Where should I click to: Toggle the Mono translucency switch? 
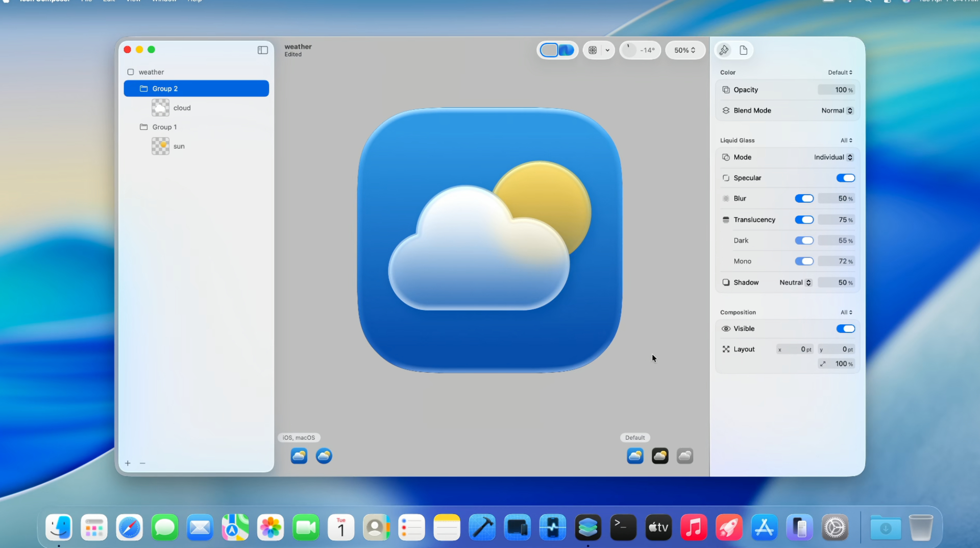pyautogui.click(x=804, y=261)
